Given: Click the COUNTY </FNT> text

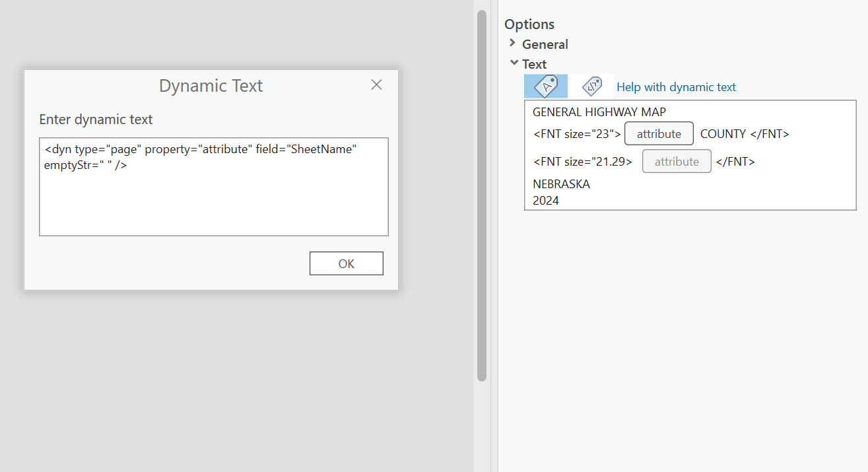Looking at the screenshot, I should coord(745,134).
